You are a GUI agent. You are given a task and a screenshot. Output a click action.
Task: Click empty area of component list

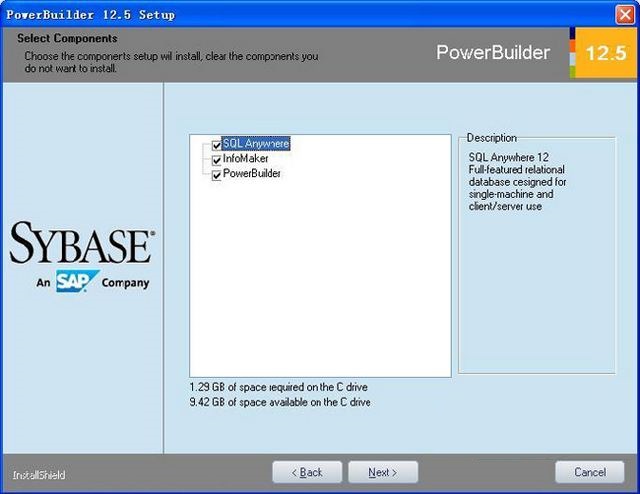(x=320, y=278)
